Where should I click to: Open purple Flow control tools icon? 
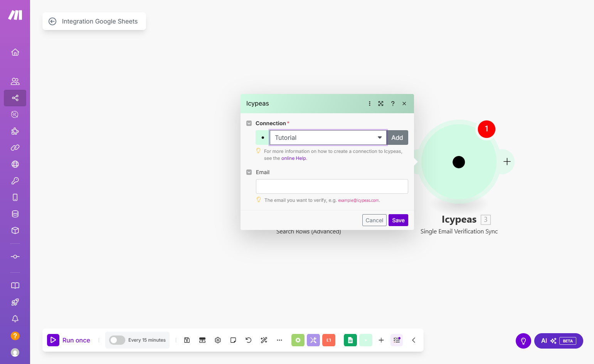point(313,340)
